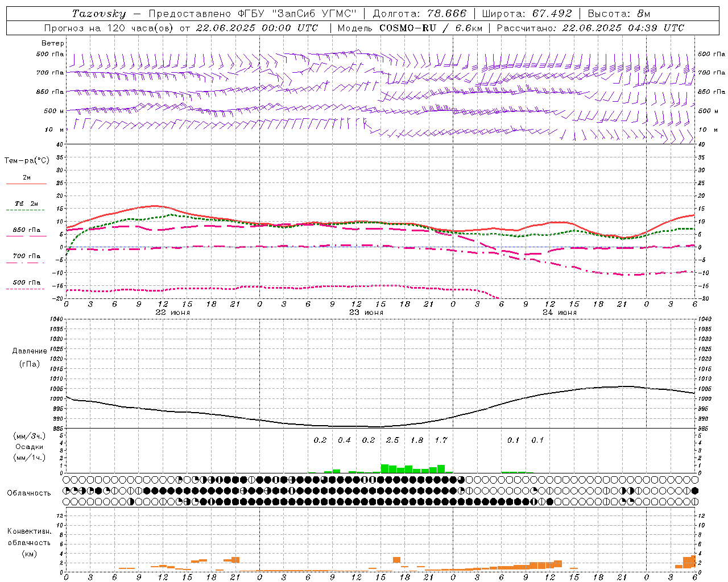Click the "22 июня" date label
The image size is (728, 582).
[x=173, y=313]
